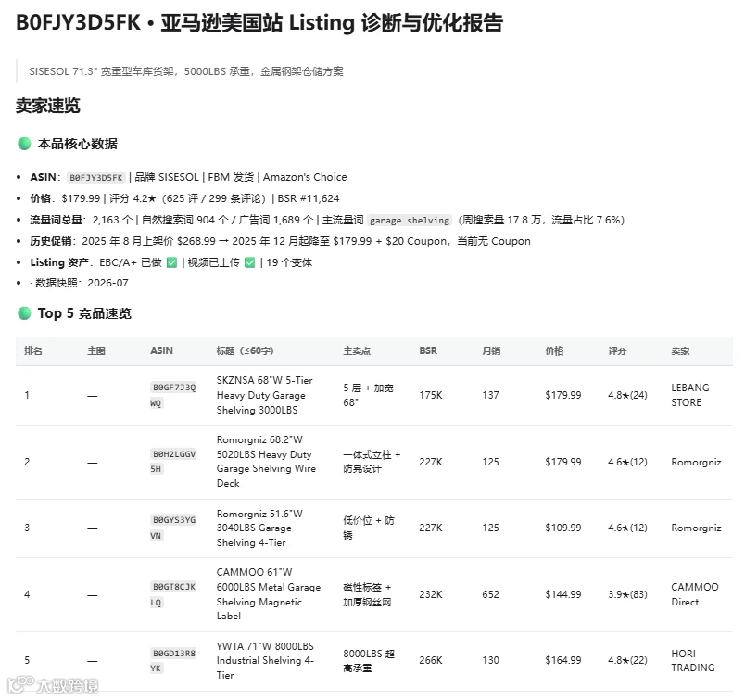745x700 pixels.
Task: Click the garage shelving keyword tag
Action: click(x=409, y=220)
